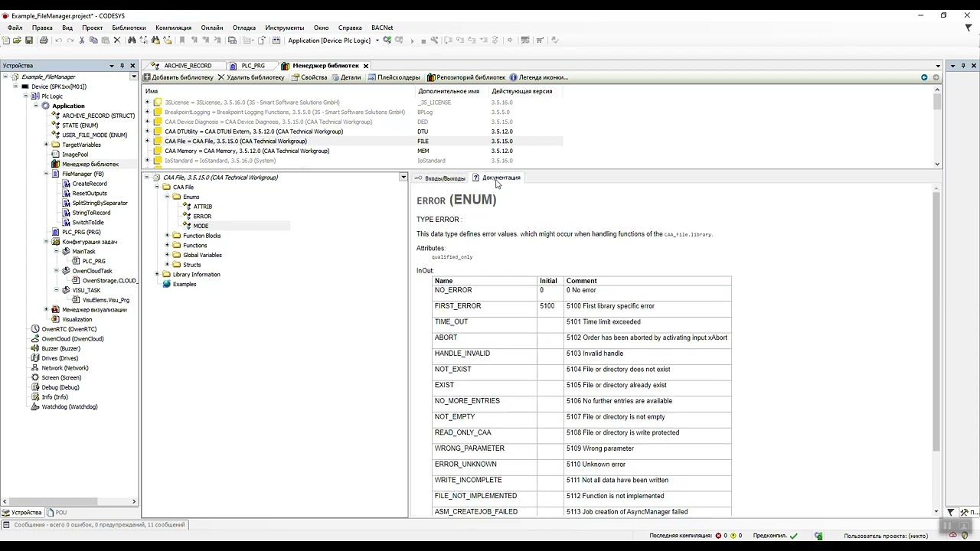
Task: Close the Менеджер библиотек tab with its X
Action: click(x=366, y=66)
